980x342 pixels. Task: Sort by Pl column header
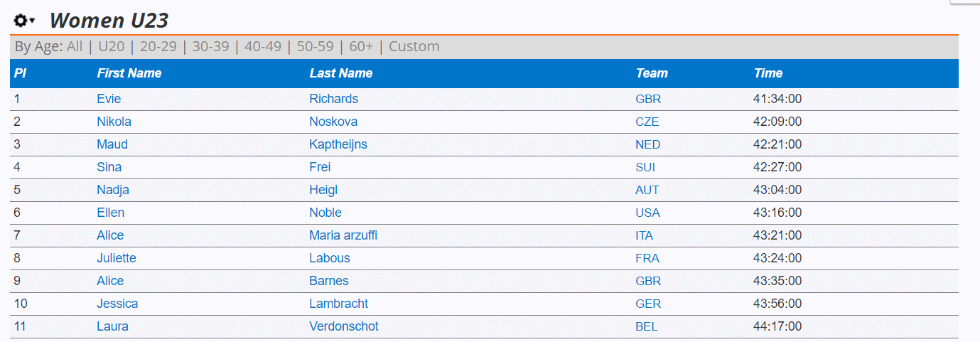(x=20, y=73)
